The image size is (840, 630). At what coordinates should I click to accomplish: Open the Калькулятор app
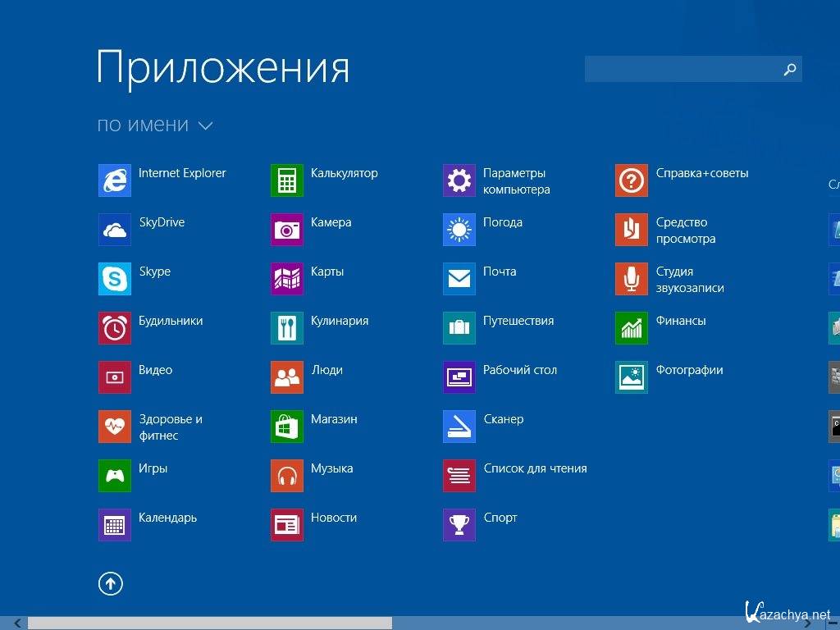pyautogui.click(x=286, y=180)
